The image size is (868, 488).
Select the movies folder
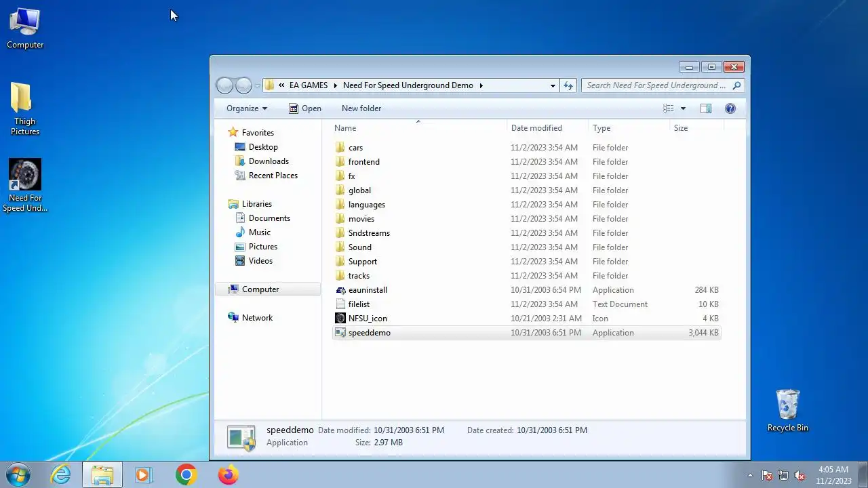[x=361, y=219]
